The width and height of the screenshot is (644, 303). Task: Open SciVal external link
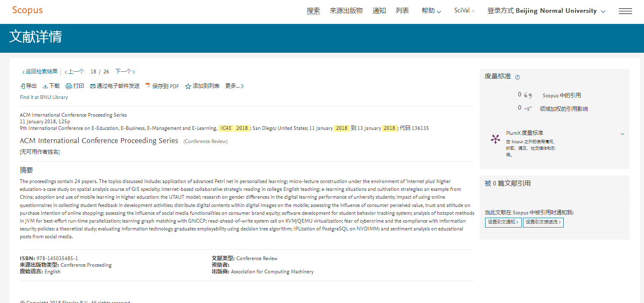tap(464, 11)
